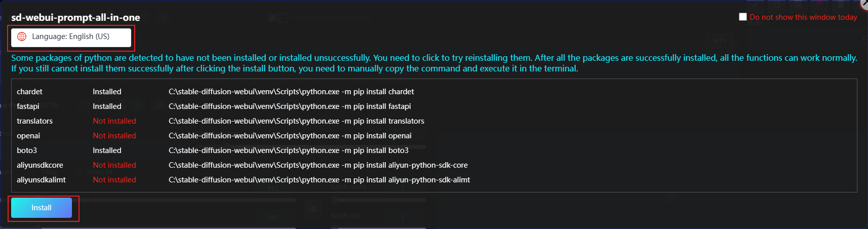Click the pip install aliyun-python-sdk-alimt command
This screenshot has width=868, height=229.
(x=319, y=180)
